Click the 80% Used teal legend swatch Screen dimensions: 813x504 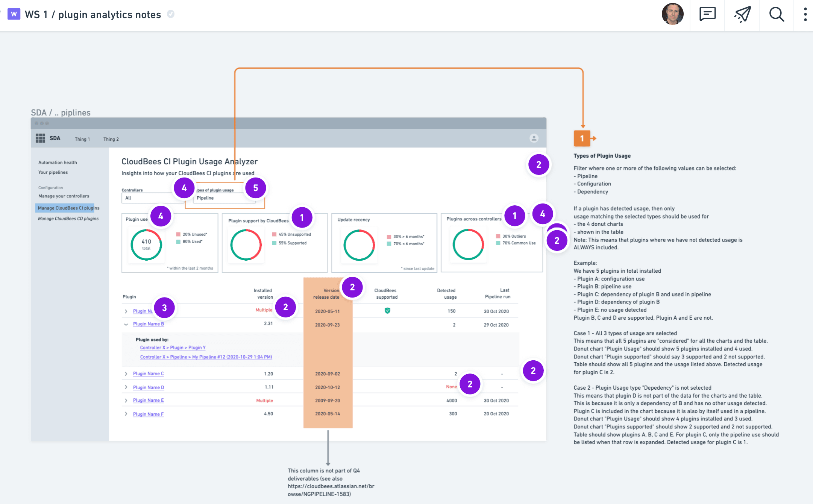178,242
